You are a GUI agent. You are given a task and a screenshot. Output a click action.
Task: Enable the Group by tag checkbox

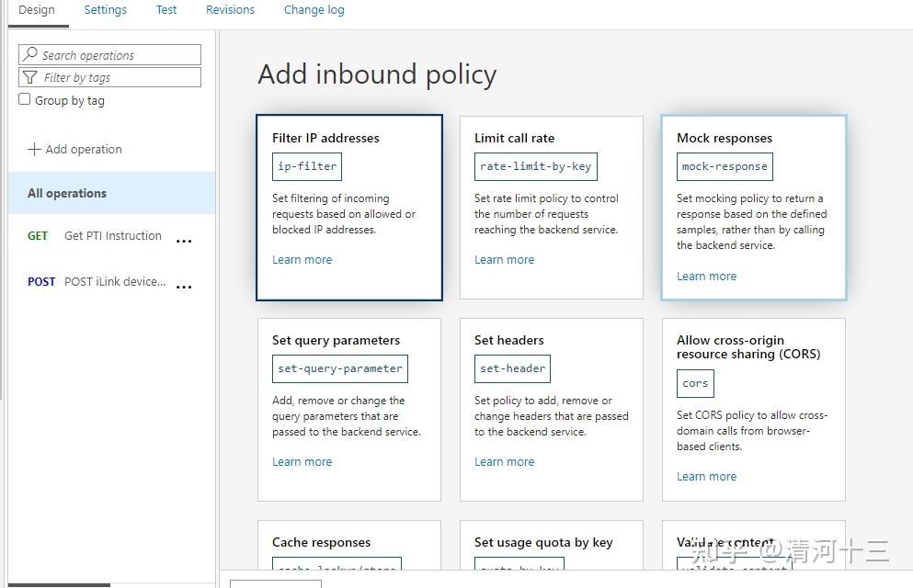[25, 99]
